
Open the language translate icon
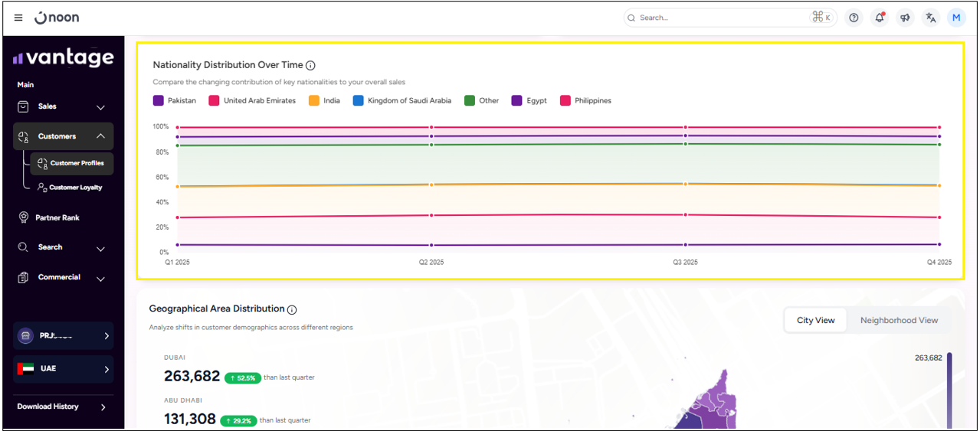click(x=930, y=18)
